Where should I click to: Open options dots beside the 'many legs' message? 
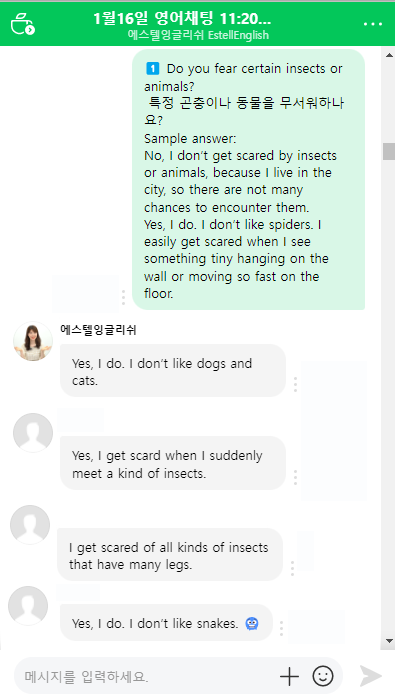[x=292, y=568]
